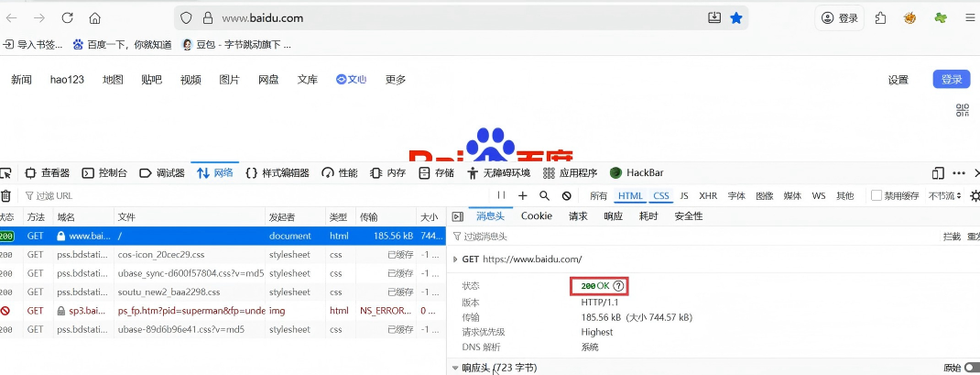Viewport: 980px width, 375px height.
Task: Open the HackBar panel
Action: (637, 172)
